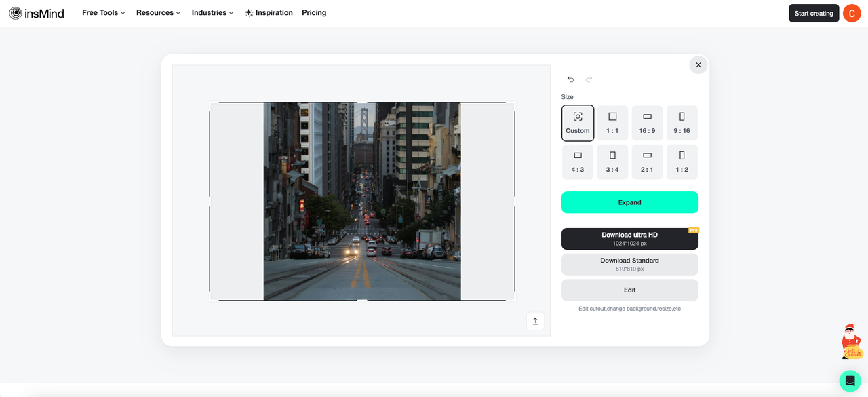Expand the Industries menu
Image resolution: width=868 pixels, height=397 pixels.
coord(213,13)
